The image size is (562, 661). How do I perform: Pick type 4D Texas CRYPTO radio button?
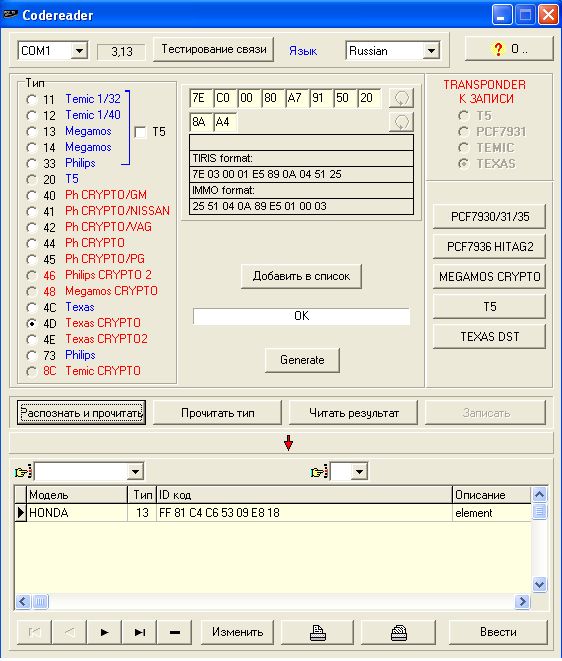click(31, 323)
